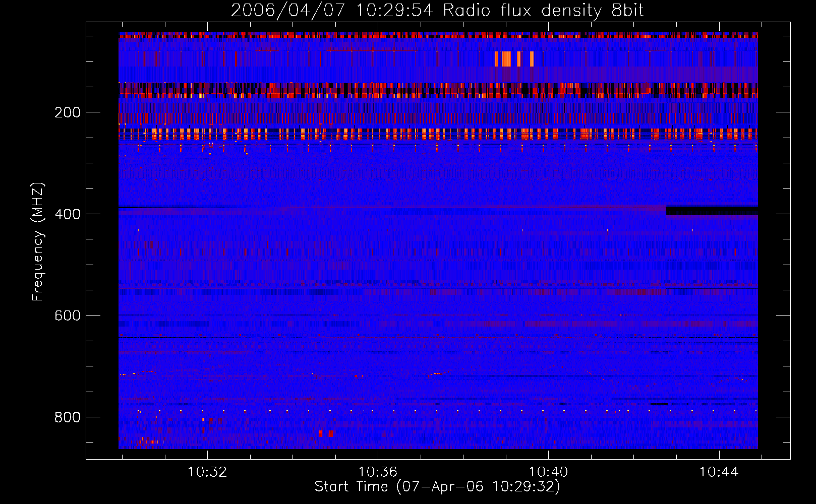Viewport: 816px width, 504px height.
Task: Click the 10:32 time tick label
Action: [x=207, y=472]
